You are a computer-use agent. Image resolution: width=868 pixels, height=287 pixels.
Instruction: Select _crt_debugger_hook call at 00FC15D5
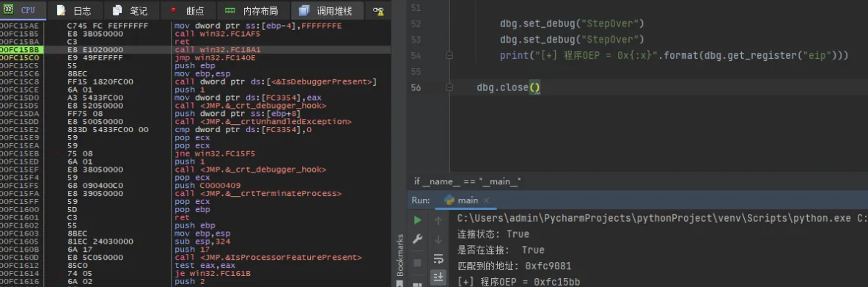(x=250, y=105)
